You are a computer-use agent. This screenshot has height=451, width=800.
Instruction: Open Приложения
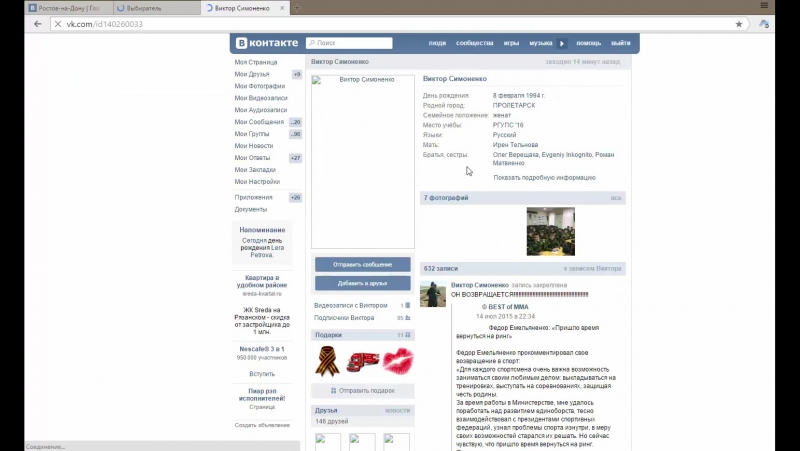pos(253,197)
